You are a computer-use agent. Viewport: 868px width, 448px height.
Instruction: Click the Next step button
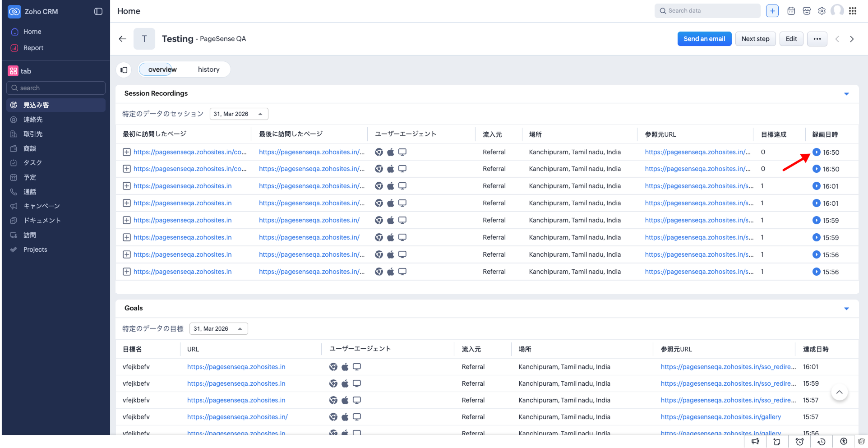[755, 39]
